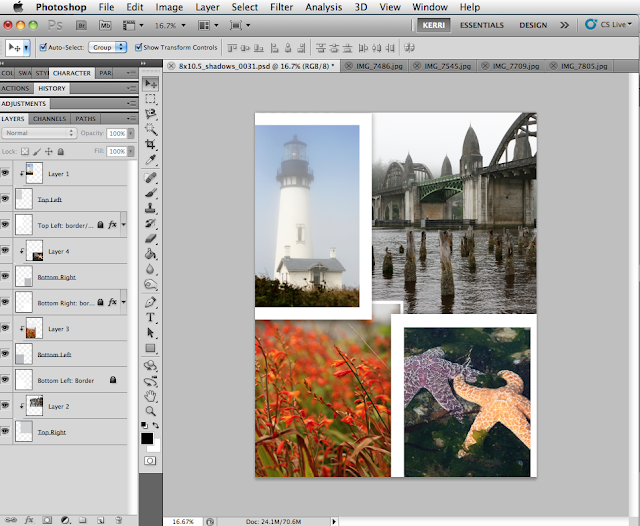Click the delete layer trash icon
The width and height of the screenshot is (640, 526).
(x=119, y=519)
